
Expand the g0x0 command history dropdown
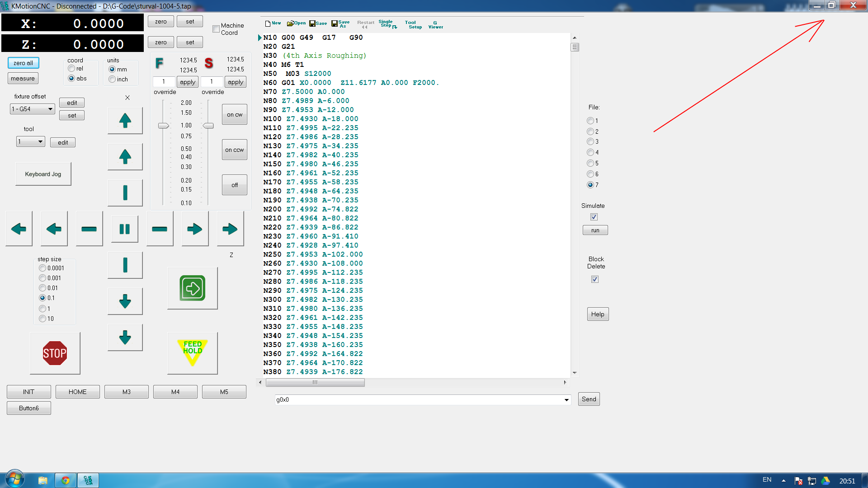(x=566, y=400)
